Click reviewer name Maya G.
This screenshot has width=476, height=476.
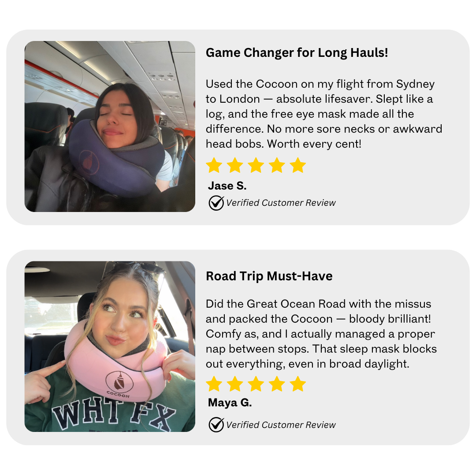tap(230, 402)
